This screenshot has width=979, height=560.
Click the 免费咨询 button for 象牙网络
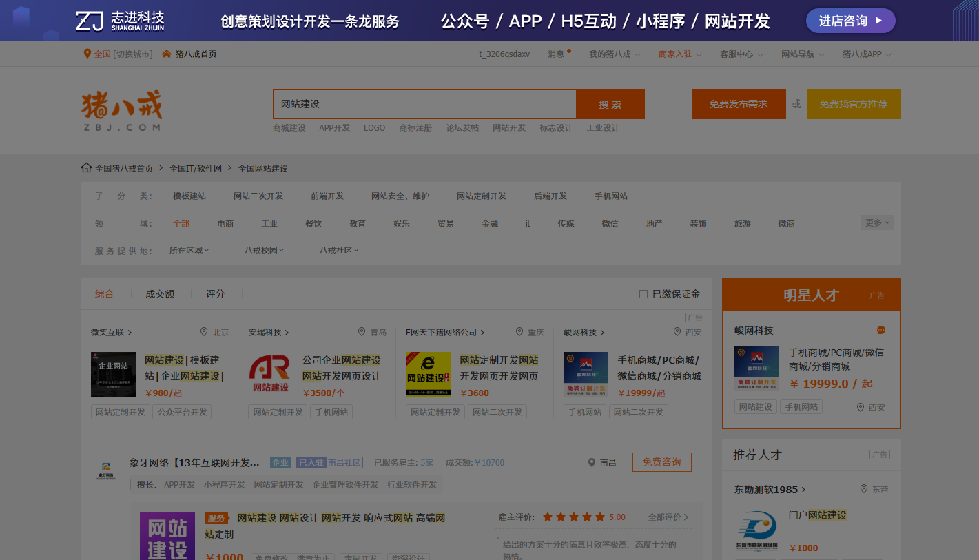[x=662, y=462]
